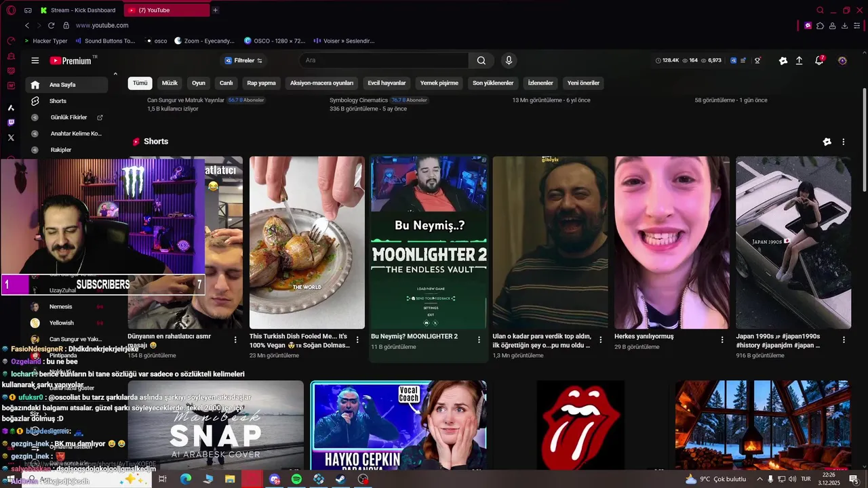Open Sound Buttons bookmark

[105, 41]
